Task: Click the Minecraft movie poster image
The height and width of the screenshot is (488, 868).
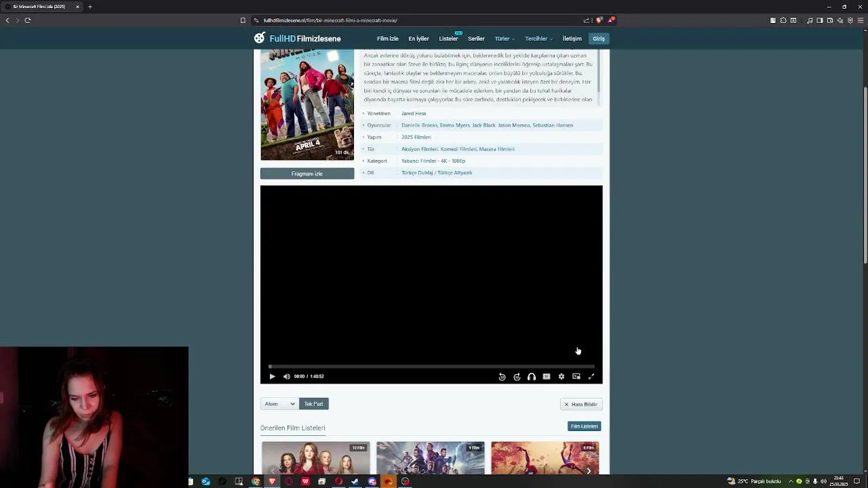Action: [307, 104]
